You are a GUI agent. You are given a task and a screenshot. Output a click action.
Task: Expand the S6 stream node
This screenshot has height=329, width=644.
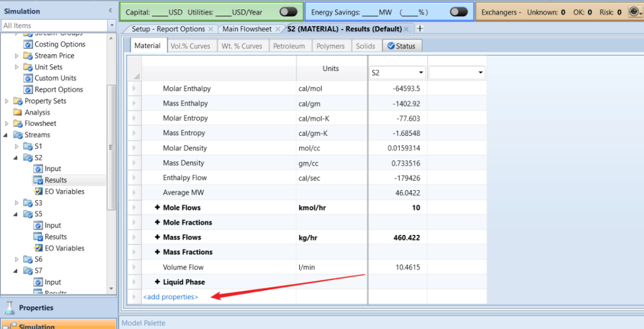[x=17, y=260]
